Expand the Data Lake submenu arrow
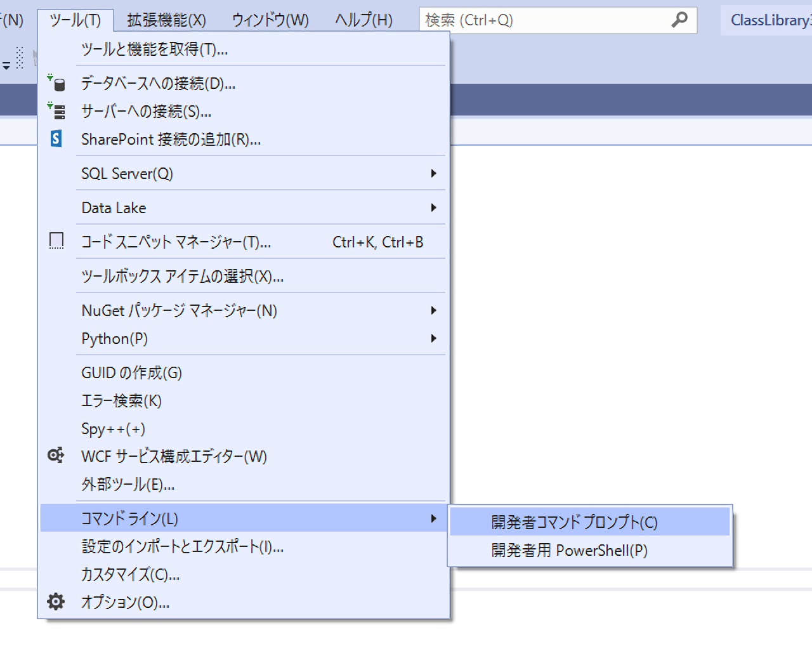 433,207
